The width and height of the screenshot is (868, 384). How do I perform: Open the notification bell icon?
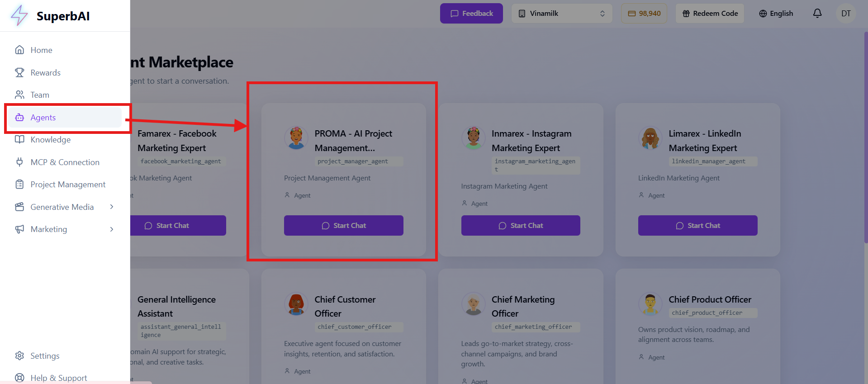click(x=817, y=13)
